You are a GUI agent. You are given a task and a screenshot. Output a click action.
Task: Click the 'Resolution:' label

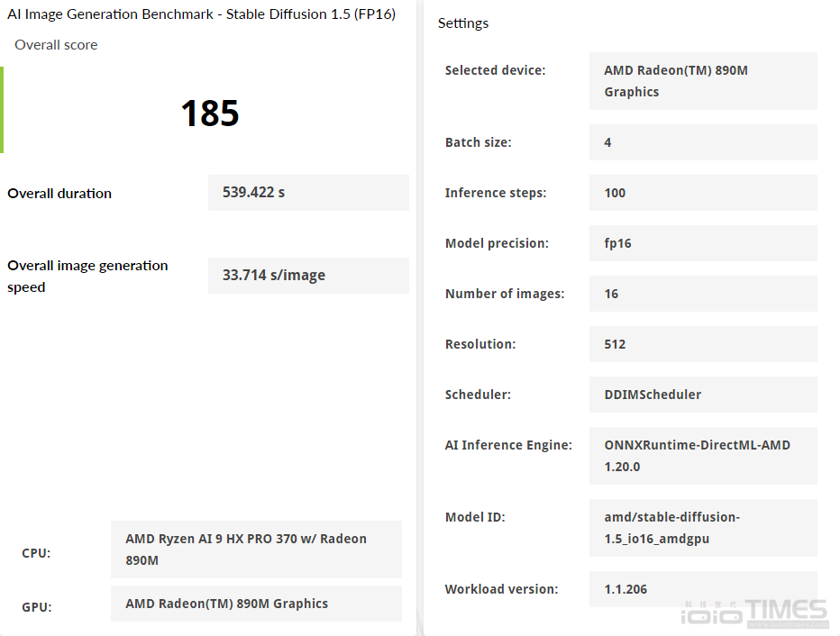(480, 344)
